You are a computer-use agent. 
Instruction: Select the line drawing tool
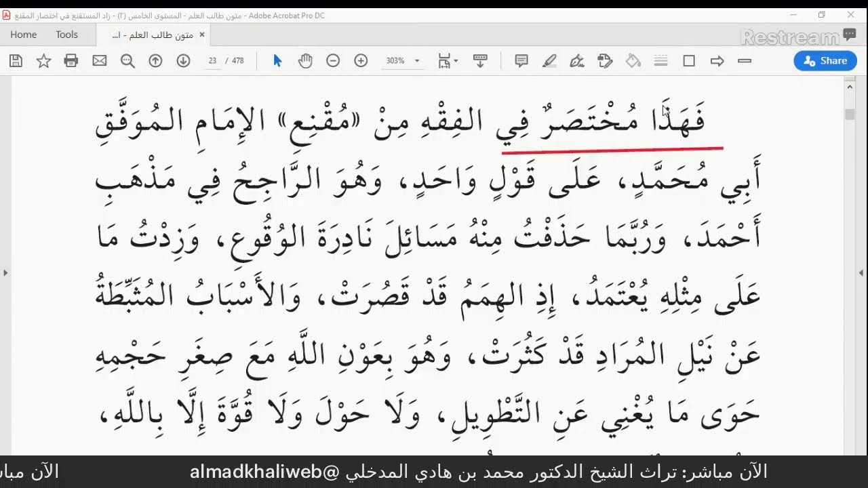(745, 61)
